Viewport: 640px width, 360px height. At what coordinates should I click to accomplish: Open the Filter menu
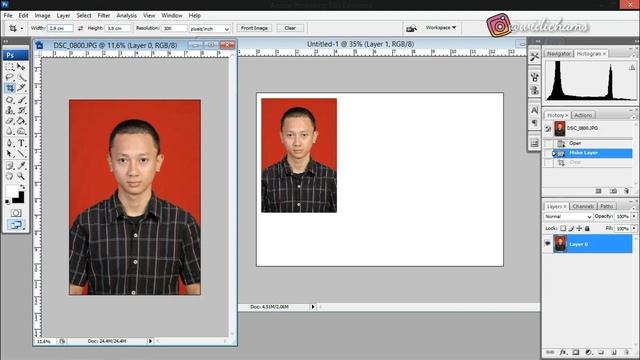(x=104, y=16)
